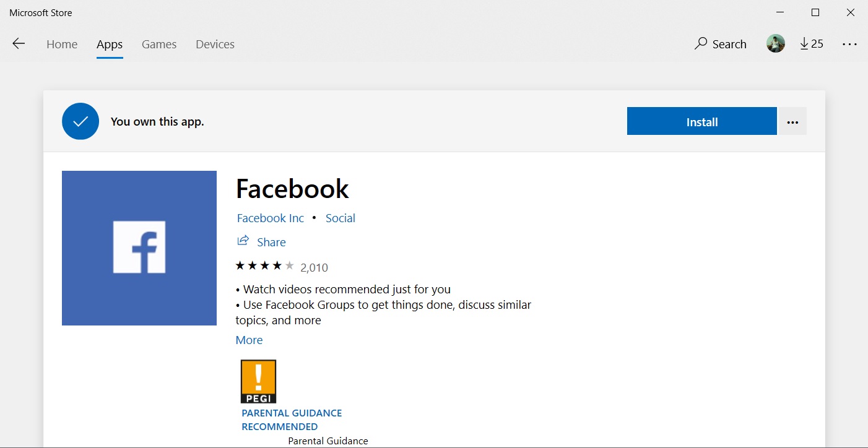The width and height of the screenshot is (868, 448).
Task: Open the Games tab
Action: pos(159,45)
